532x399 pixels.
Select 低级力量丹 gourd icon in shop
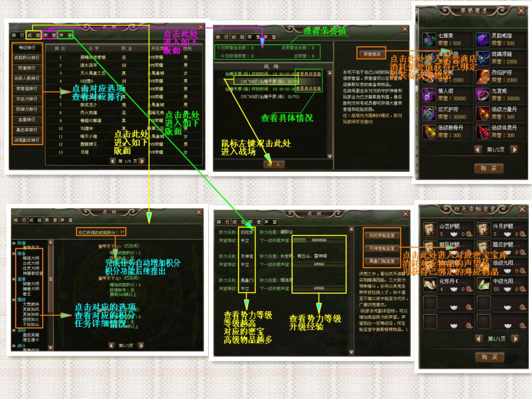tap(482, 113)
